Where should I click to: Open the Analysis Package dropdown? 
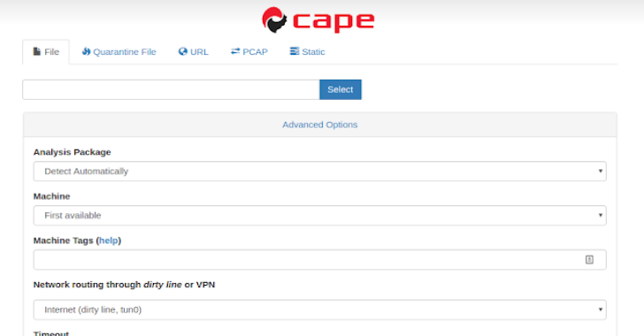320,172
